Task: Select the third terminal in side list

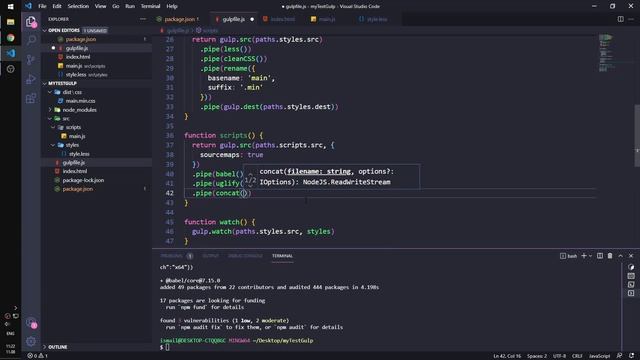Action: pyautogui.click(x=631, y=284)
